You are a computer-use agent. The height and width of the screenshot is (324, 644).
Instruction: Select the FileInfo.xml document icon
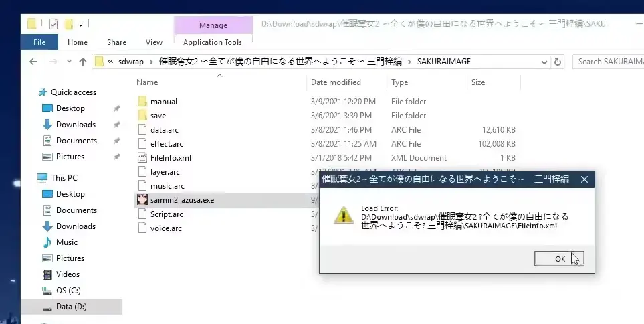tap(142, 158)
